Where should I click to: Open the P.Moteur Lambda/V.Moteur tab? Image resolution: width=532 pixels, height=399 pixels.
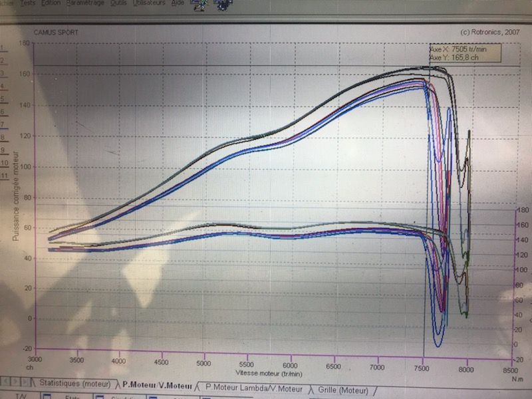click(x=254, y=388)
